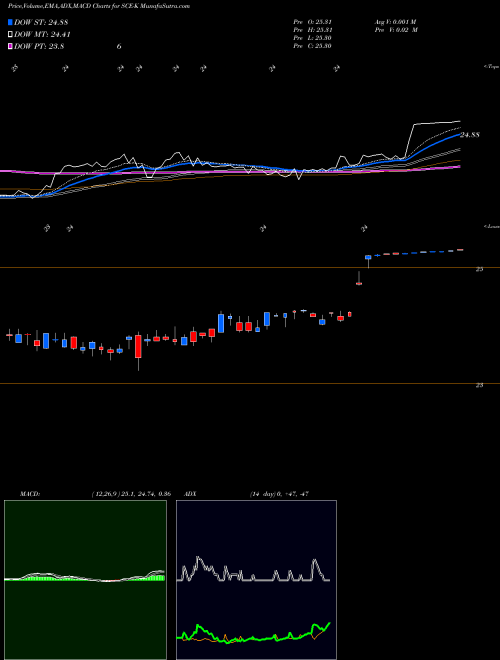Image resolution: width=500 pixels, height=660 pixels.
Task: Click the 'Pre V: 0.02 M' value
Action: (396, 30)
